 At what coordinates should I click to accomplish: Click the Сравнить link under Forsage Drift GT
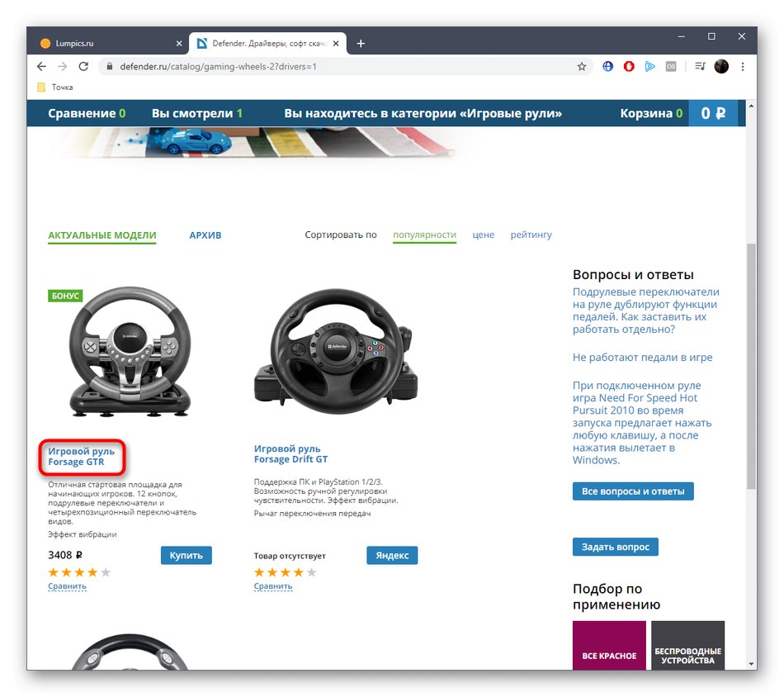(x=273, y=586)
